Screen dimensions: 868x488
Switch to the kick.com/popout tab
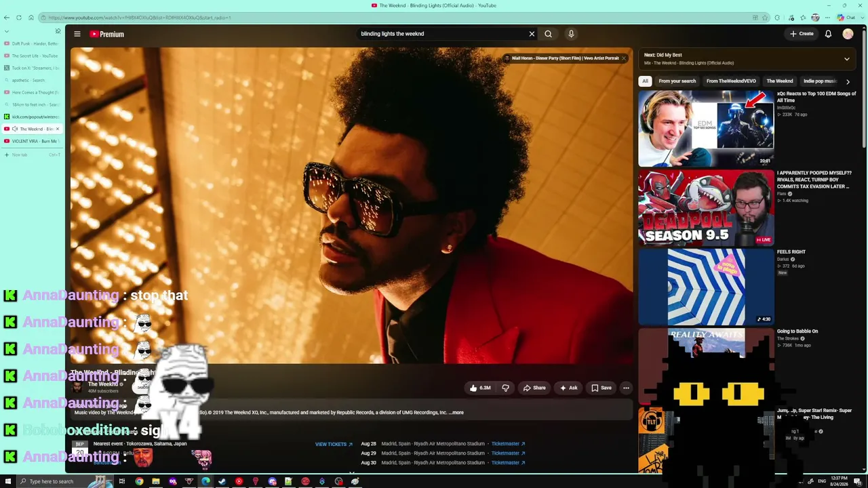tap(32, 117)
